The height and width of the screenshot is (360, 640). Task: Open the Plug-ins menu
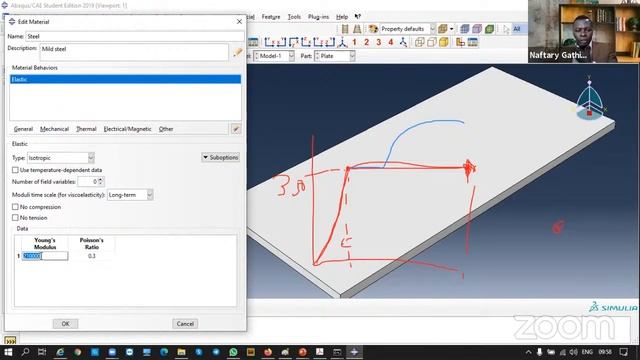click(318, 17)
